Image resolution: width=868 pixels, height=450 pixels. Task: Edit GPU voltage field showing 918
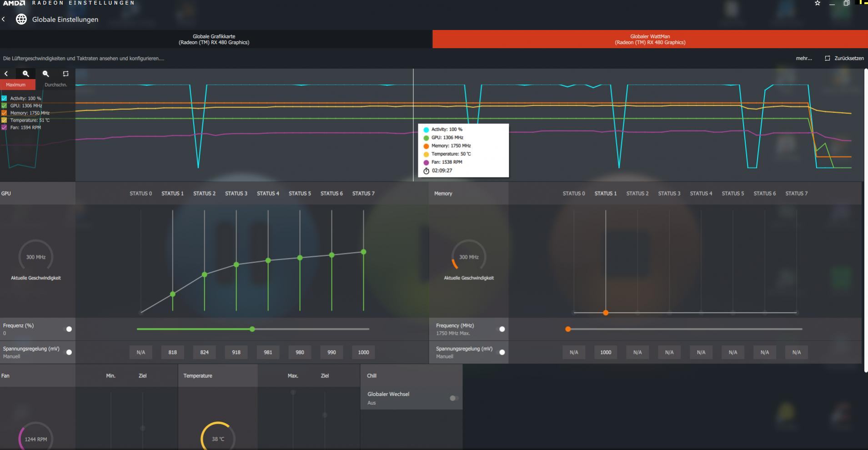click(236, 352)
